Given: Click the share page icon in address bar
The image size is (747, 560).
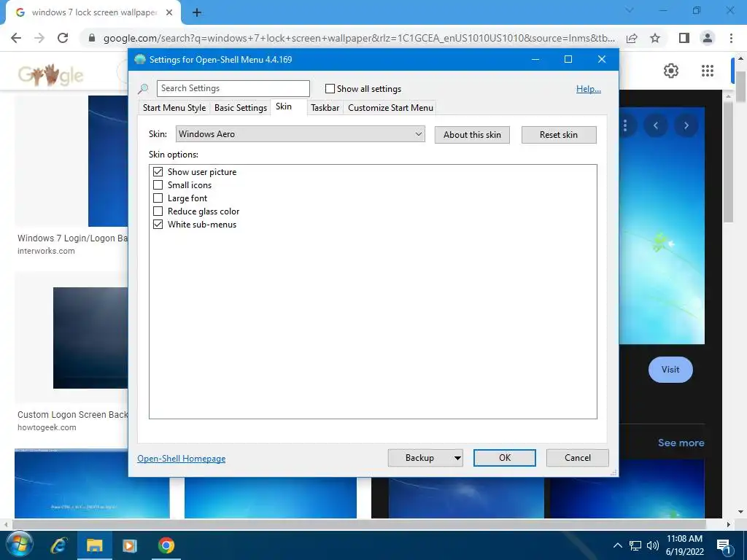Looking at the screenshot, I should 632,38.
